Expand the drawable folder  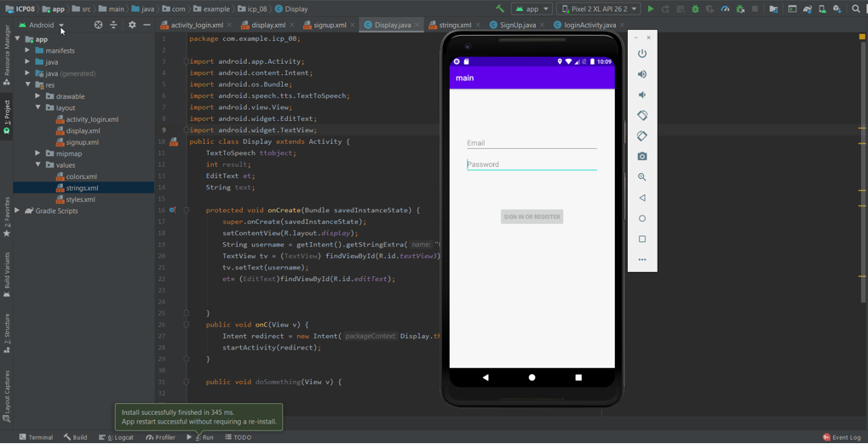pyautogui.click(x=37, y=96)
